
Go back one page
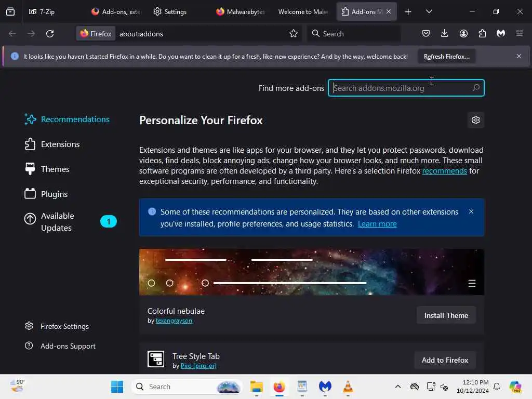(x=12, y=34)
